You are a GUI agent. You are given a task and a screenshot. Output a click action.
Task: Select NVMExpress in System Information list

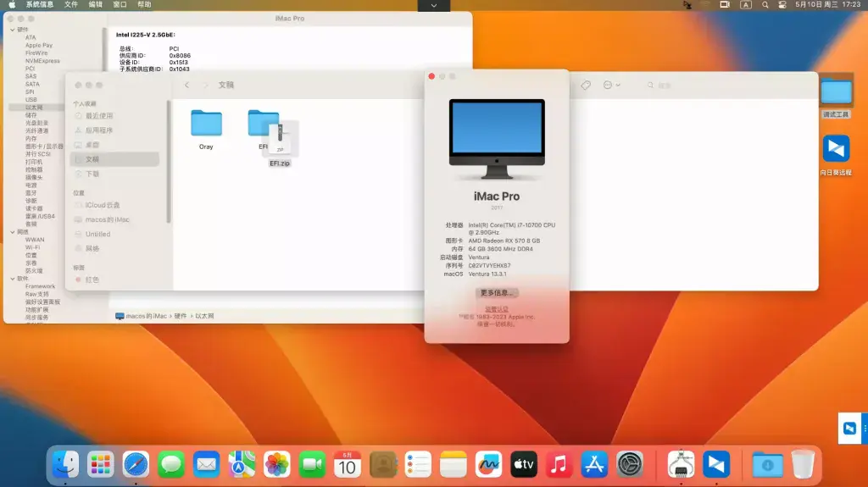point(42,61)
